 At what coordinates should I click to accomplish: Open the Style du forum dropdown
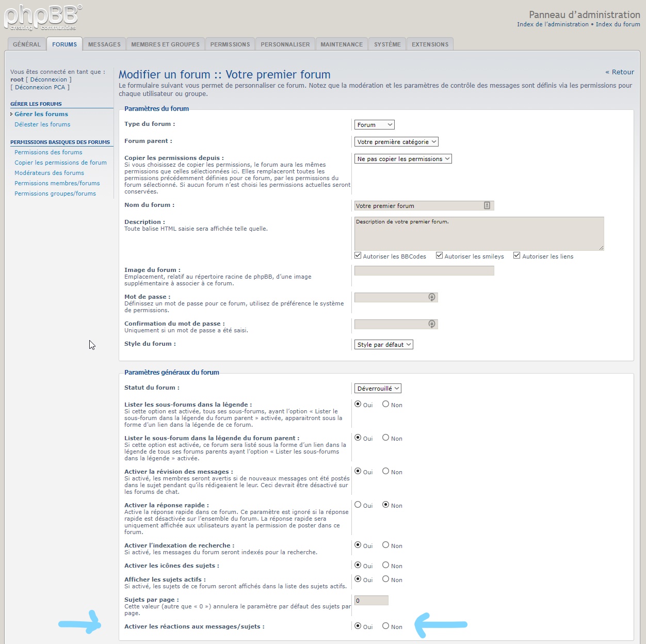(384, 345)
